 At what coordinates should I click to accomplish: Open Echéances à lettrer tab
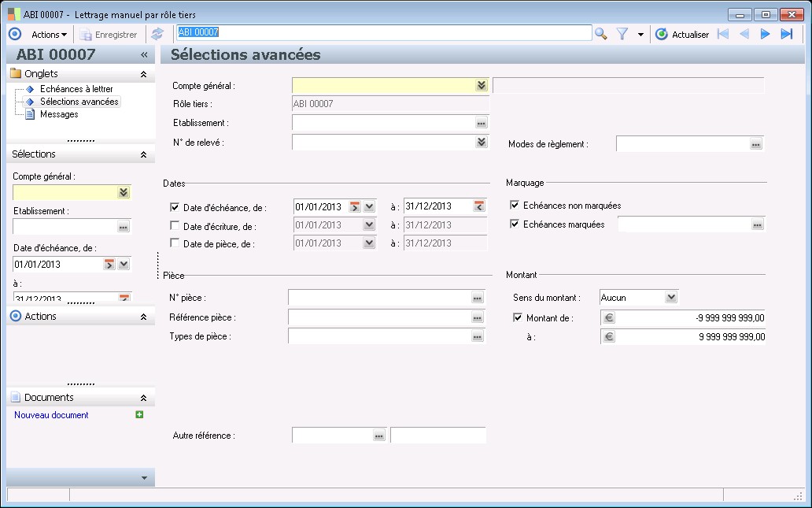76,89
